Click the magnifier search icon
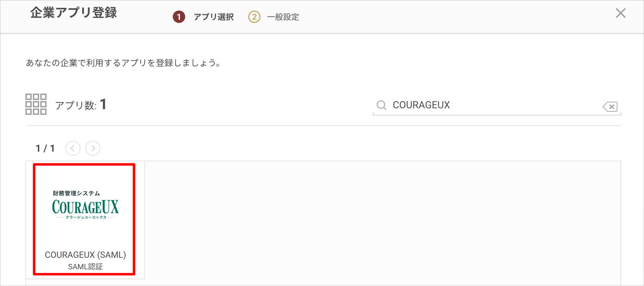Viewport: 644px width, 286px height. [381, 105]
